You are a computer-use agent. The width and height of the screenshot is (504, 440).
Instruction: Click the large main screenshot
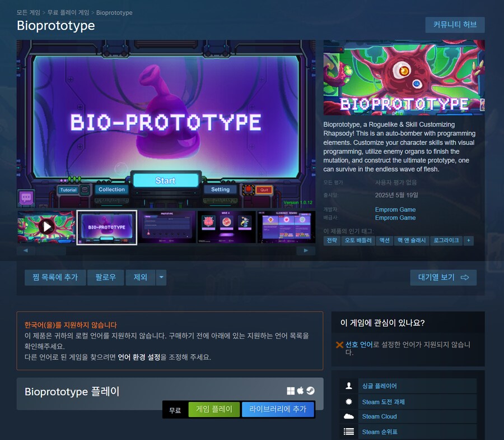tap(166, 124)
